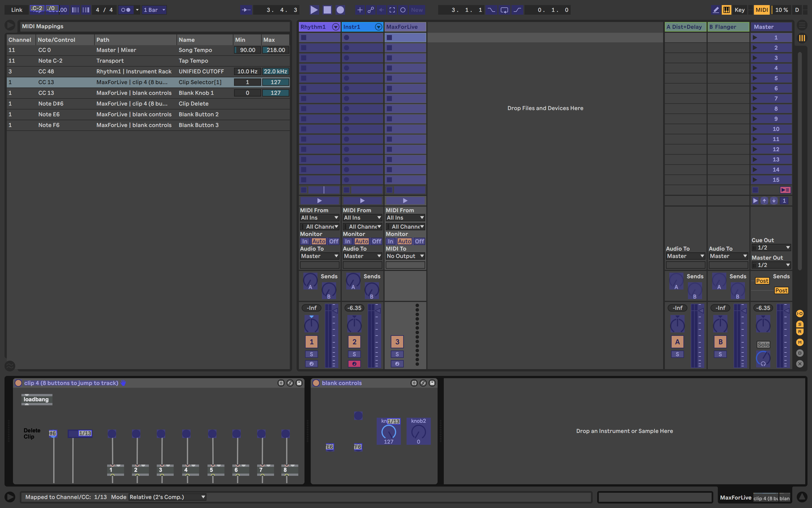Image resolution: width=812 pixels, height=508 pixels.
Task: Toggle the transport Loop switch icon
Action: tap(504, 10)
